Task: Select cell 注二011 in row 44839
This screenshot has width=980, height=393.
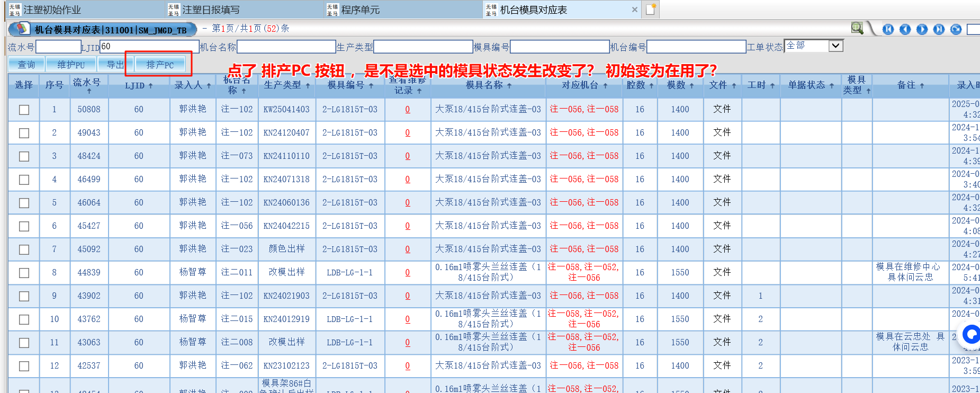Action: (237, 272)
